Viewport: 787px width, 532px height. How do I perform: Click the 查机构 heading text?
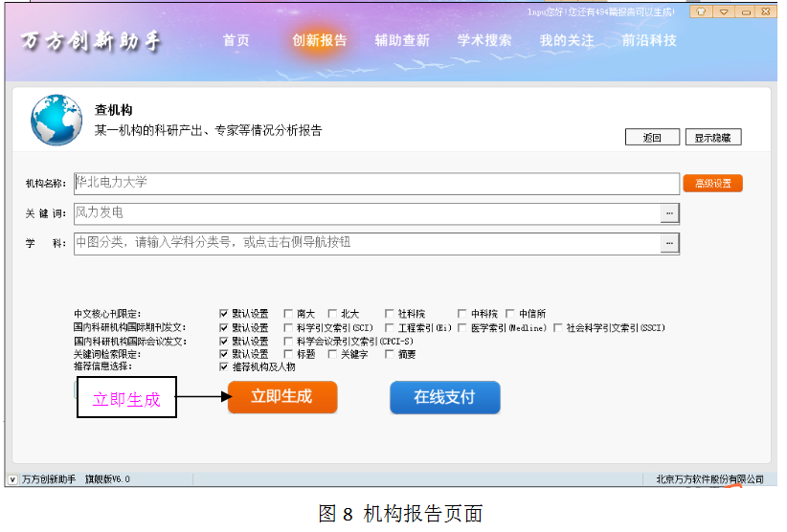tap(113, 110)
